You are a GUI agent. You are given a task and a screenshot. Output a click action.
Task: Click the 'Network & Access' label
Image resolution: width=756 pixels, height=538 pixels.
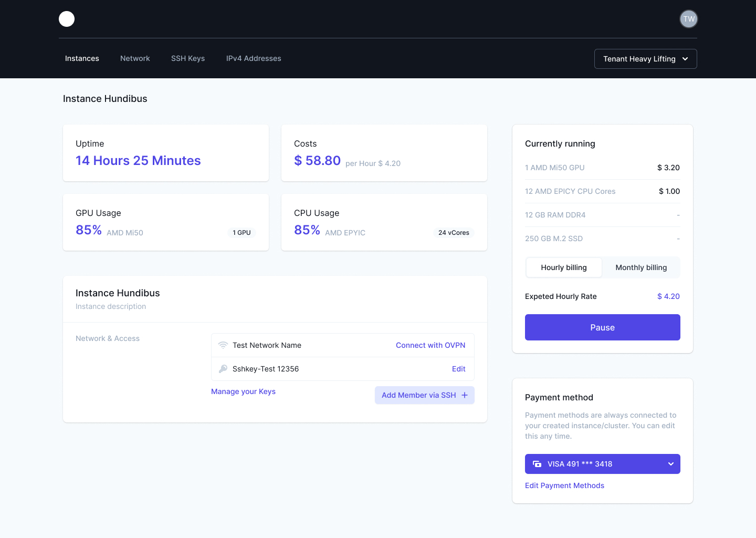pos(108,338)
